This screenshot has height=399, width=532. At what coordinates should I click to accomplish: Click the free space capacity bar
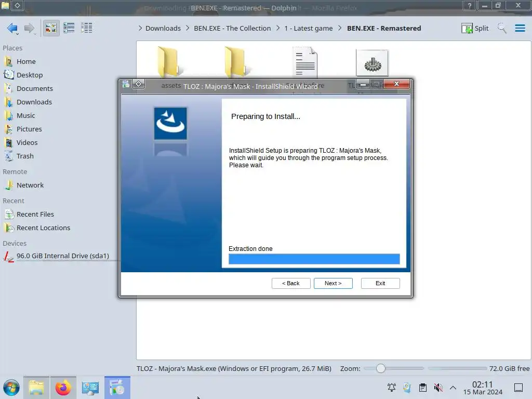(x=457, y=368)
